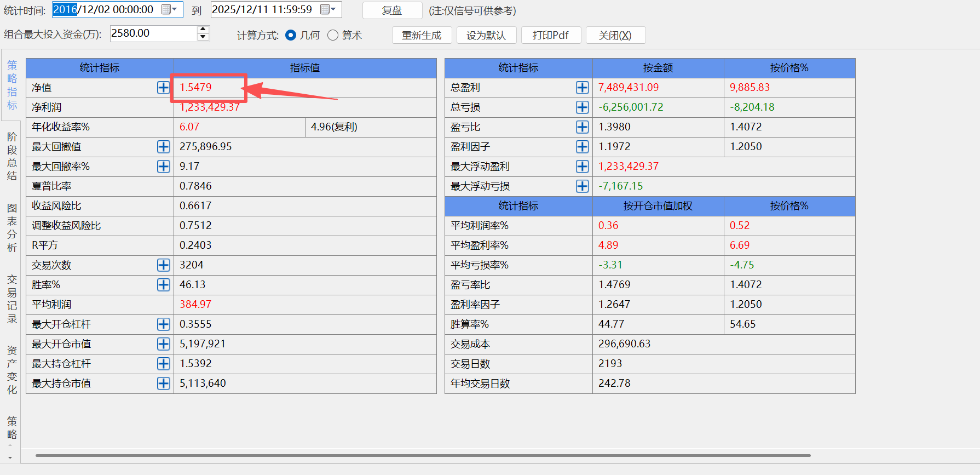Screen dimensions: 980x475
Task: Open the end date calendar dropdown
Action: tap(328, 9)
